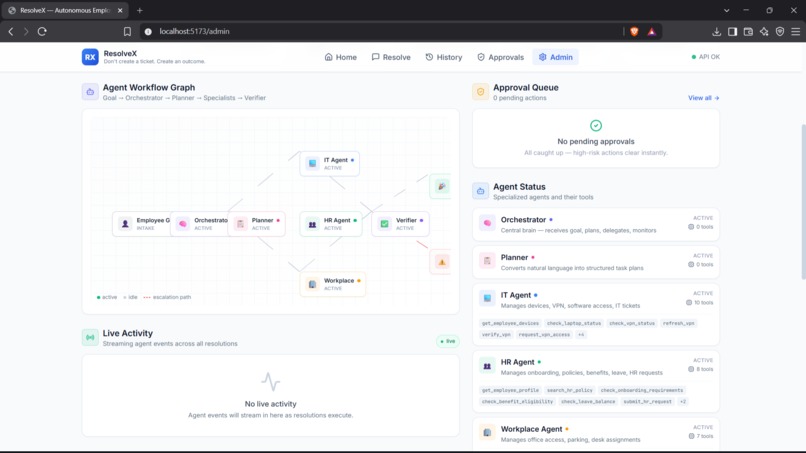Click the check_vpn_status tool tag
Screen dimensions: 806x453
[x=632, y=323]
